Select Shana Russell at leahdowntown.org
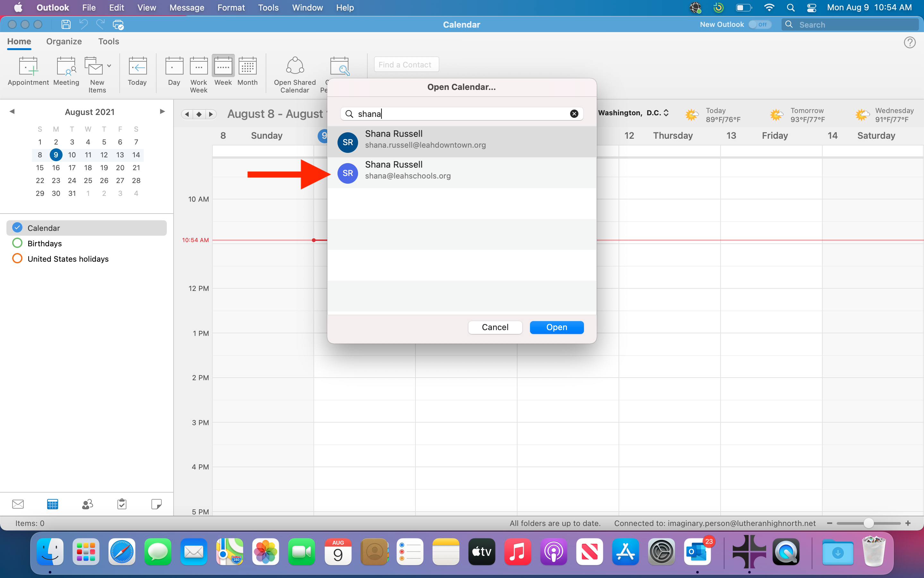 [462, 141]
